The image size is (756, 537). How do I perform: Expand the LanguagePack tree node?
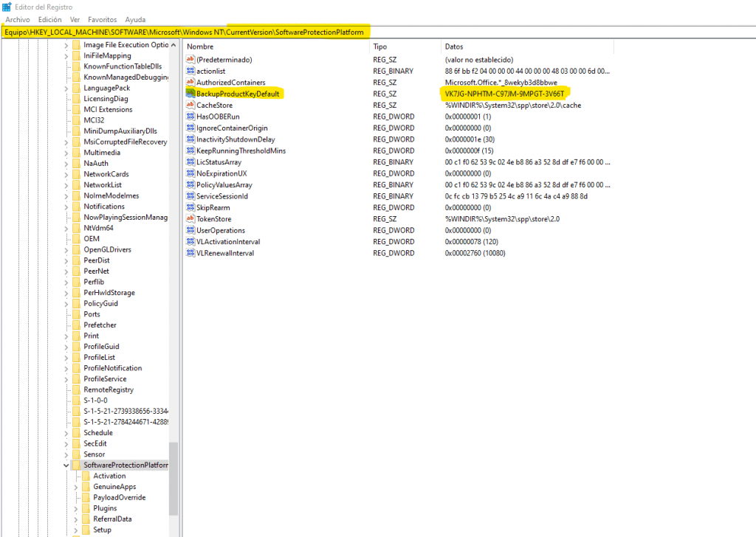pos(66,88)
